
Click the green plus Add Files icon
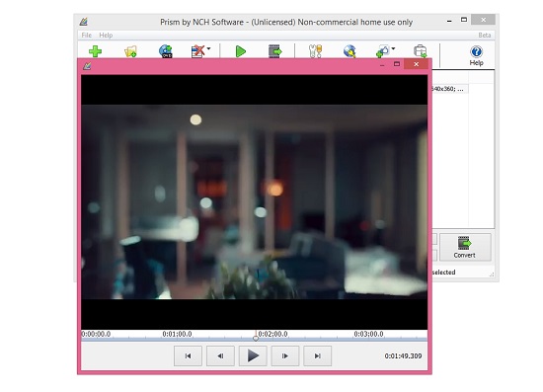point(95,51)
